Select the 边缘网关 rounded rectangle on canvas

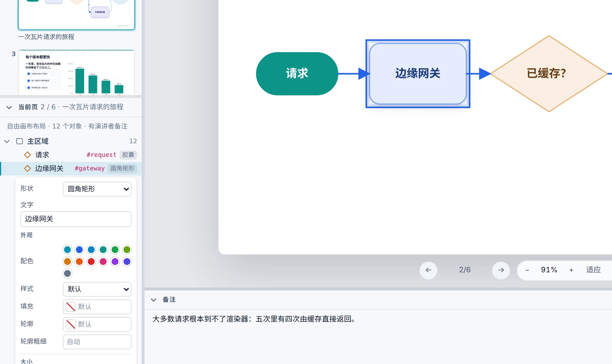coord(418,74)
